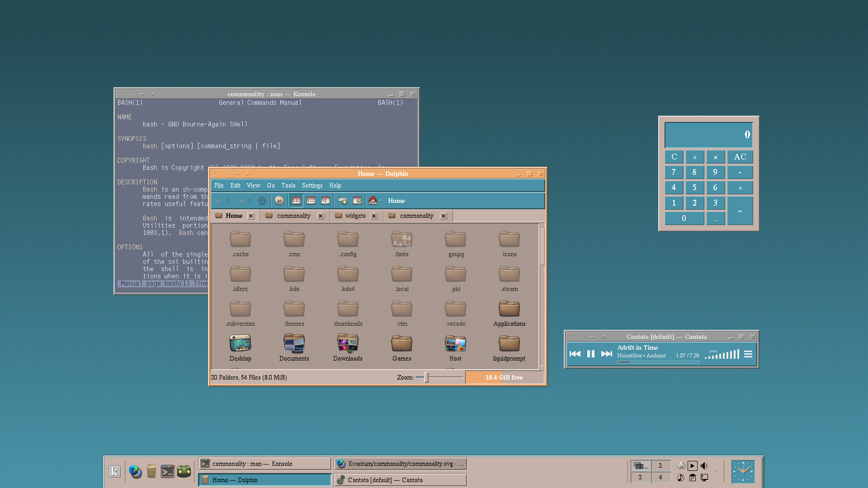Click the Home icon in the location bar

pyautogui.click(x=373, y=200)
